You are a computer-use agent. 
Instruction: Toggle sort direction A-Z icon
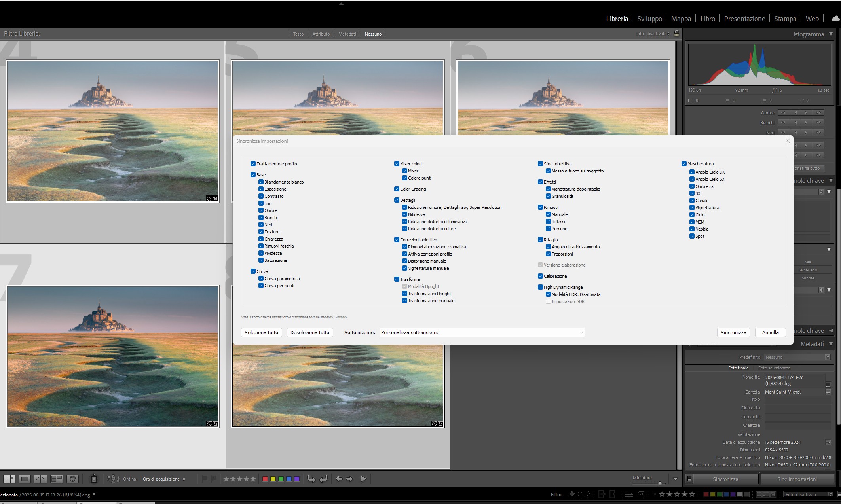click(x=113, y=479)
